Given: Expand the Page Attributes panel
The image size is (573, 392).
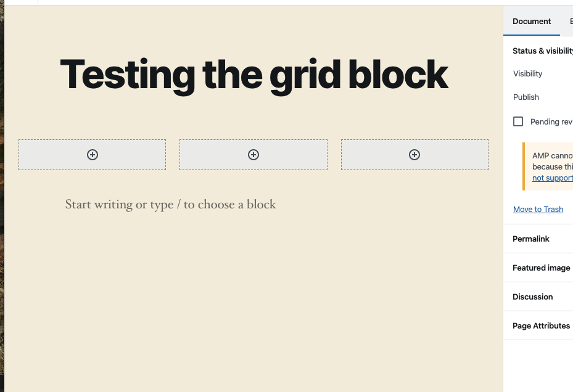Looking at the screenshot, I should coord(541,325).
